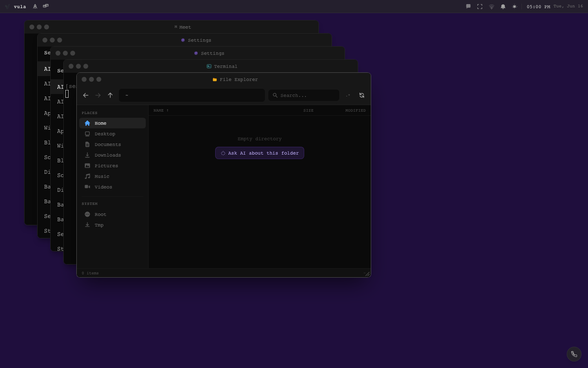The height and width of the screenshot is (368, 588).
Task: Open Documents in Places sidebar
Action: point(112,144)
